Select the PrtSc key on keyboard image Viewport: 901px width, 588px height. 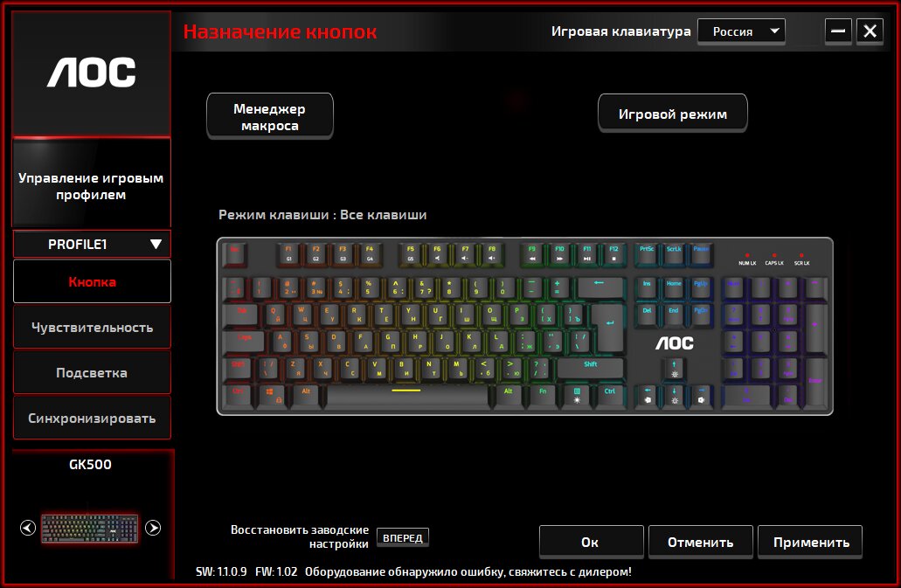[x=647, y=253]
